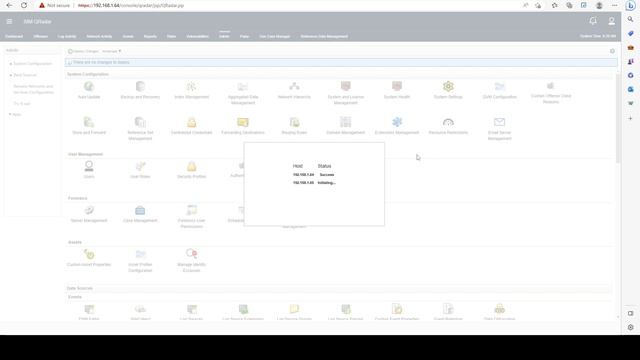Click the Success status text
640x360 pixels.
point(327,175)
